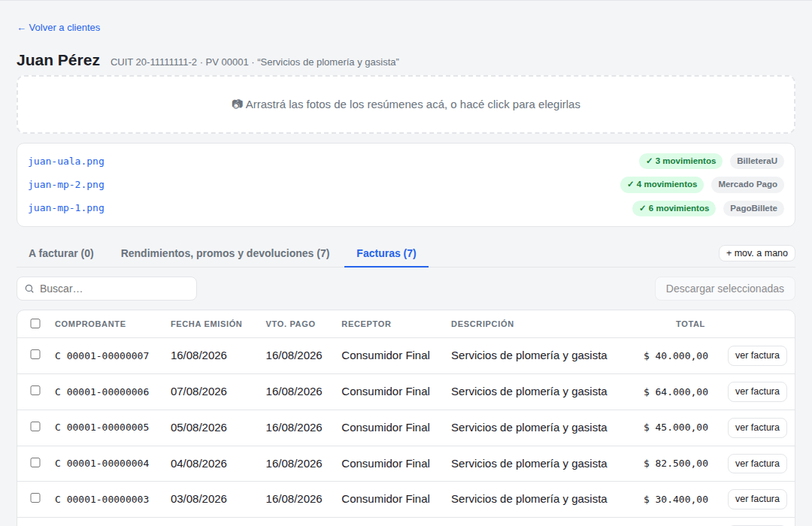Click the 6 movimientos badge

674,208
